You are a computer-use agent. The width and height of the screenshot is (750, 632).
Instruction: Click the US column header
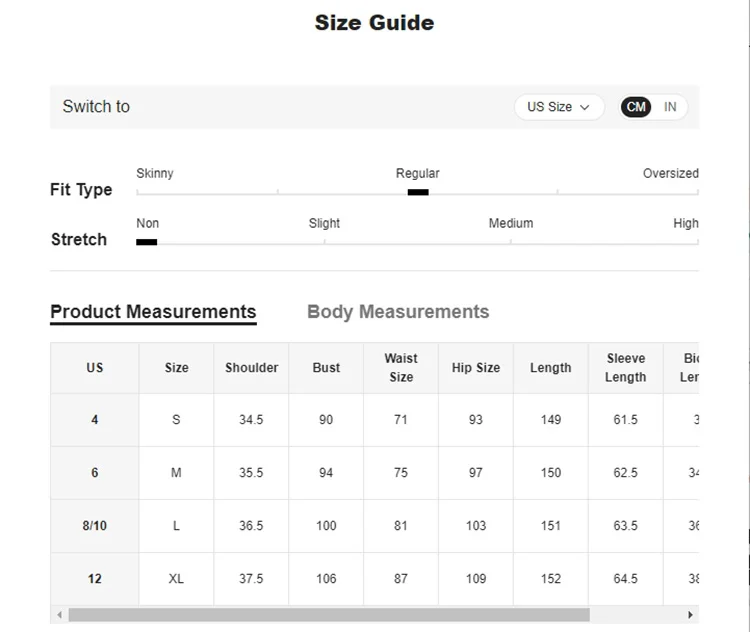coord(95,368)
